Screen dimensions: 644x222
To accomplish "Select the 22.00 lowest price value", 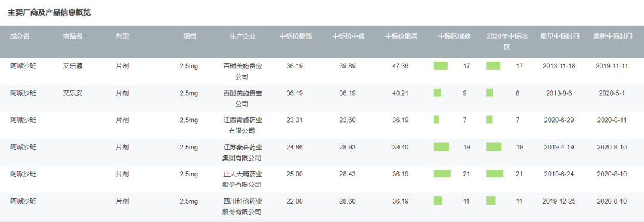I will point(295,201).
